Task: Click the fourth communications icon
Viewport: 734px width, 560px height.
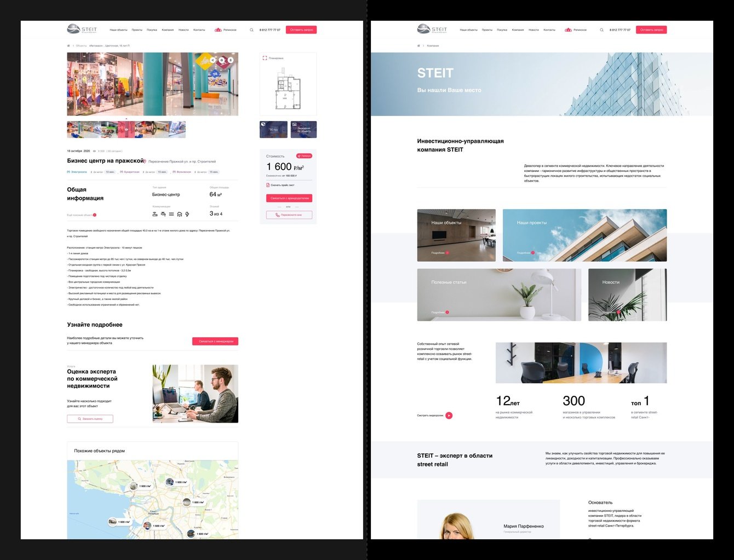Action: click(180, 214)
